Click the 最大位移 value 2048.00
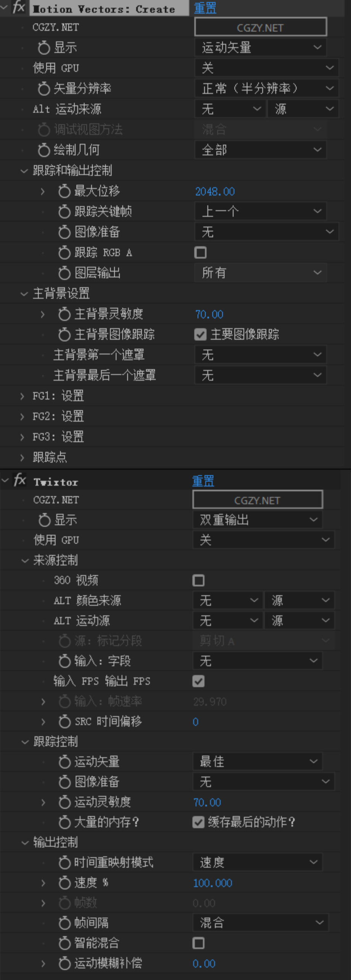Screen dimensions: 351x980 (215, 191)
